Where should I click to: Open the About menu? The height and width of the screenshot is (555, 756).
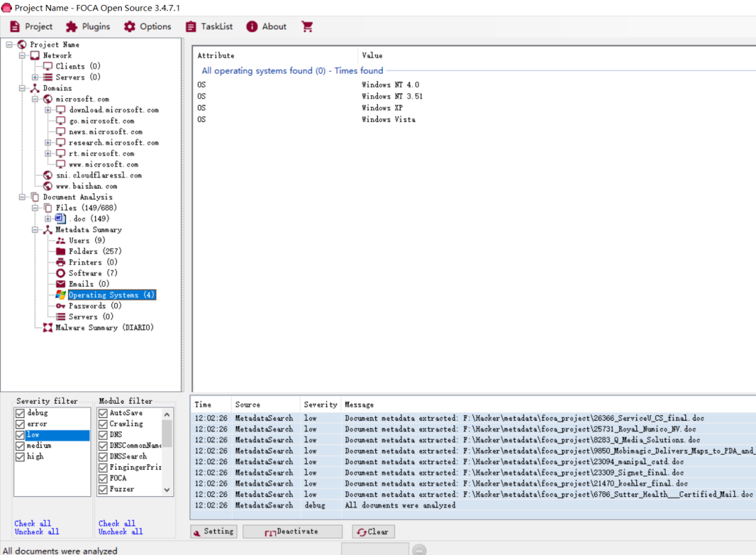pos(266,27)
